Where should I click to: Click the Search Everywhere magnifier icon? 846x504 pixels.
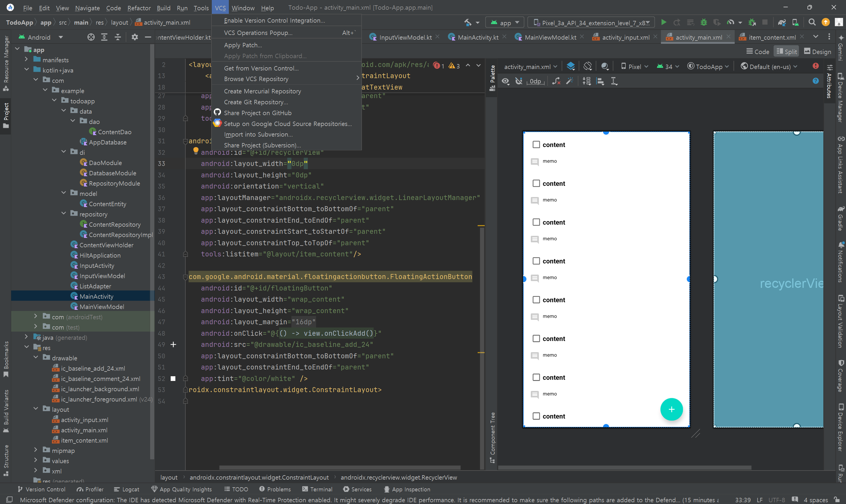(x=812, y=22)
